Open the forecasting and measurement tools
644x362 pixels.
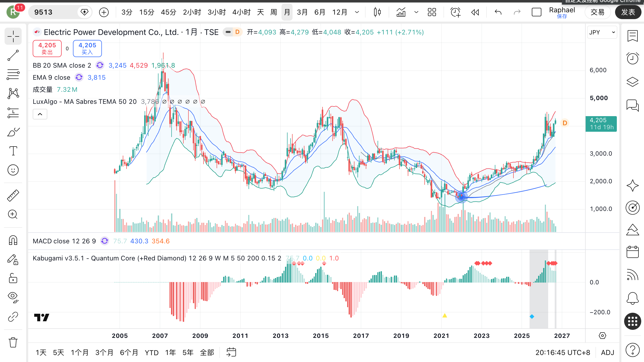pyautogui.click(x=13, y=113)
